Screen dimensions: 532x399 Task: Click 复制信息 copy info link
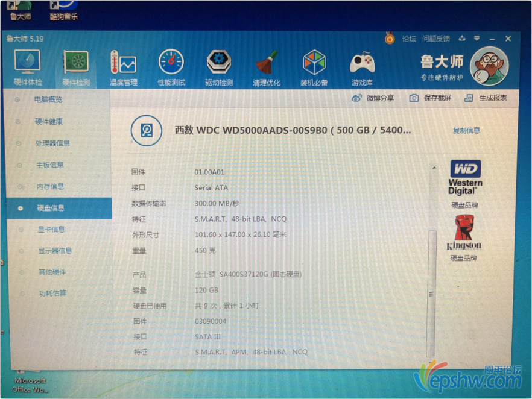point(466,131)
